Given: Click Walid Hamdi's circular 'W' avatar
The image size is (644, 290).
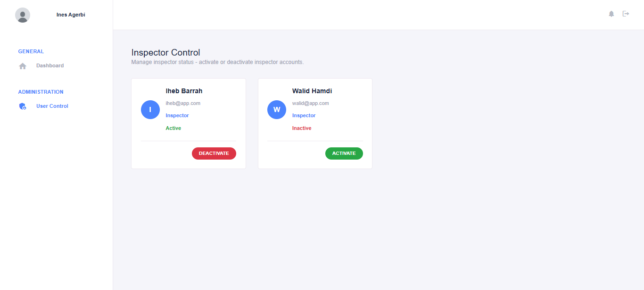Looking at the screenshot, I should pos(276,109).
